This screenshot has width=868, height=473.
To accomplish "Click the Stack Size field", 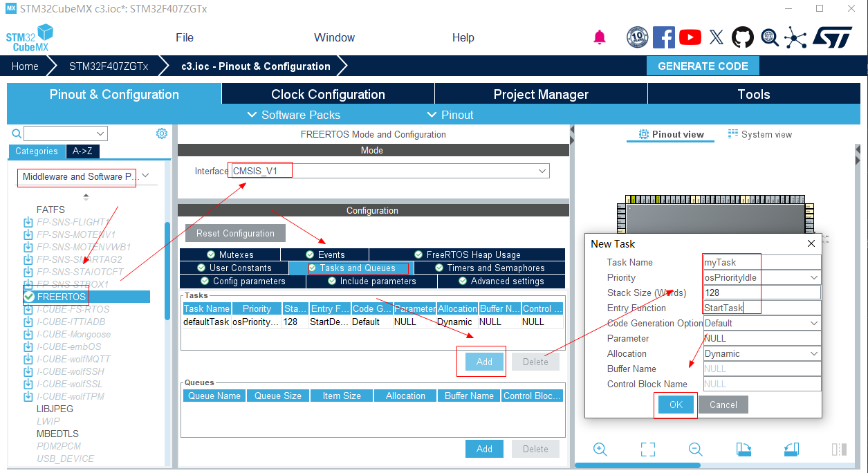I will click(x=762, y=293).
